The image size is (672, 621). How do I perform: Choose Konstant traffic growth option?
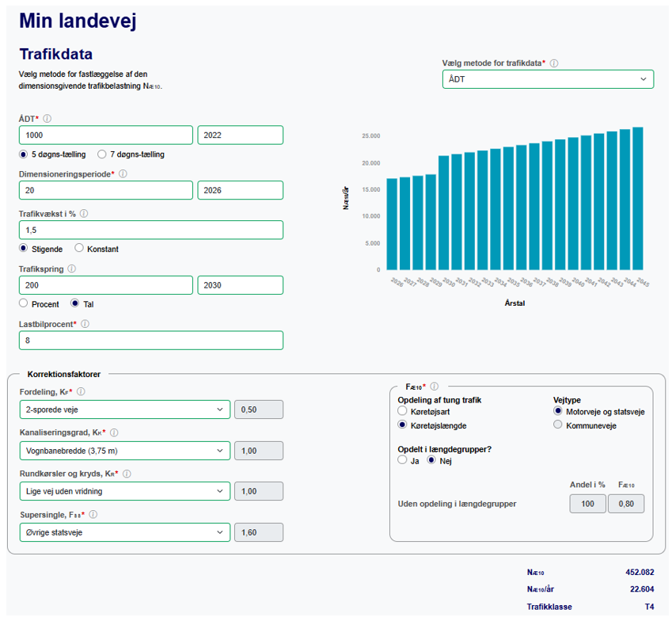79,249
